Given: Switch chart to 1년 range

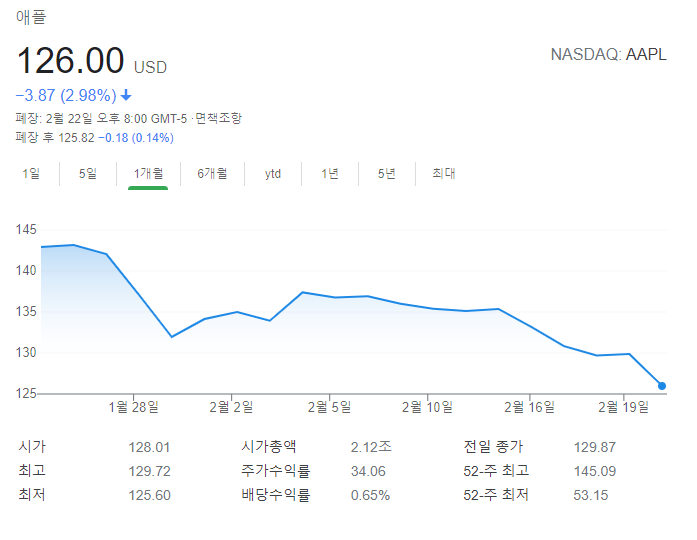Looking at the screenshot, I should click(330, 173).
